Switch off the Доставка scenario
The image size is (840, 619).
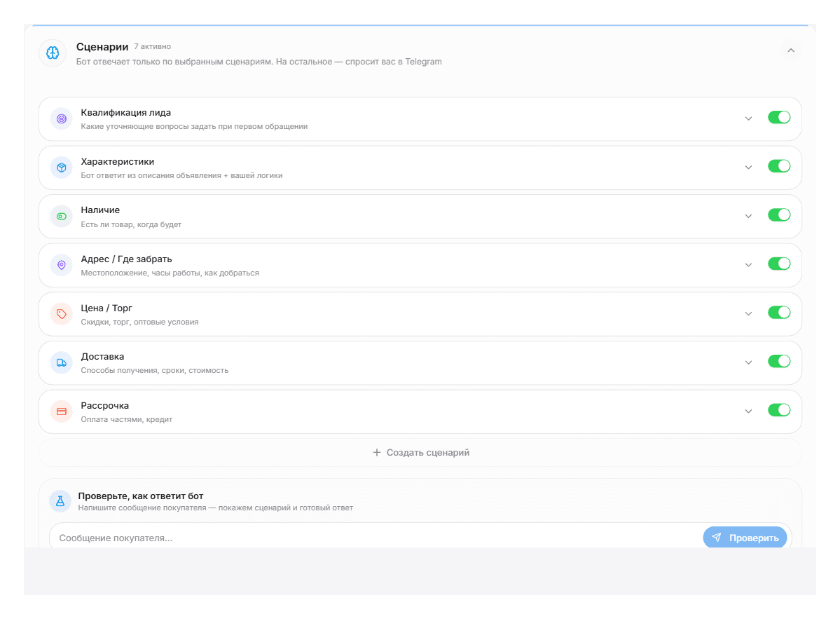(779, 361)
